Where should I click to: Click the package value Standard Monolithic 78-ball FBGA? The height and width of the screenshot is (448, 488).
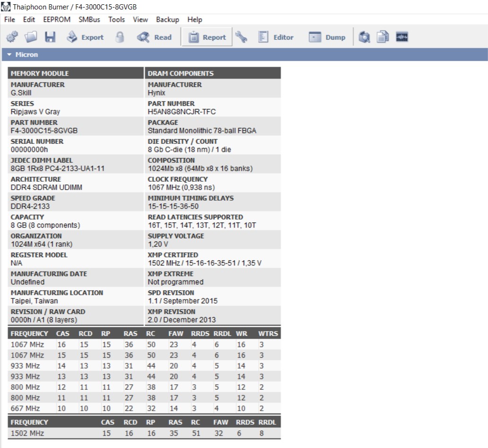[x=202, y=131]
